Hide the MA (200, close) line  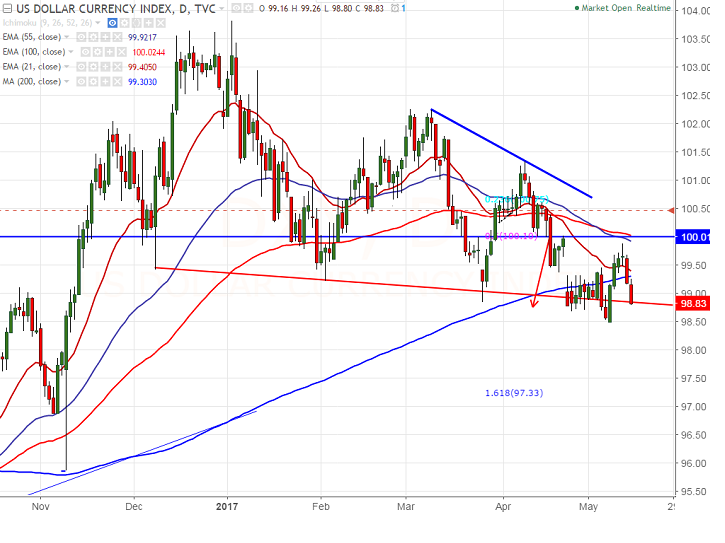tap(81, 81)
